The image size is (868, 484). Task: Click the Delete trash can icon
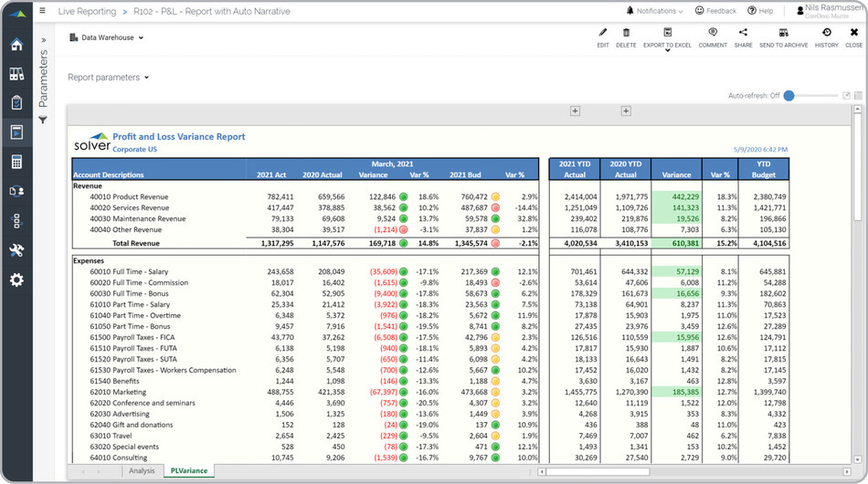[x=626, y=33]
